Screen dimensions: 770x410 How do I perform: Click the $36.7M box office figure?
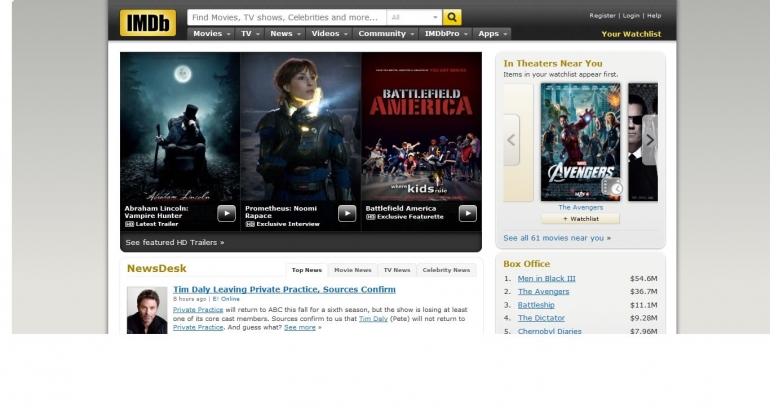click(x=643, y=292)
